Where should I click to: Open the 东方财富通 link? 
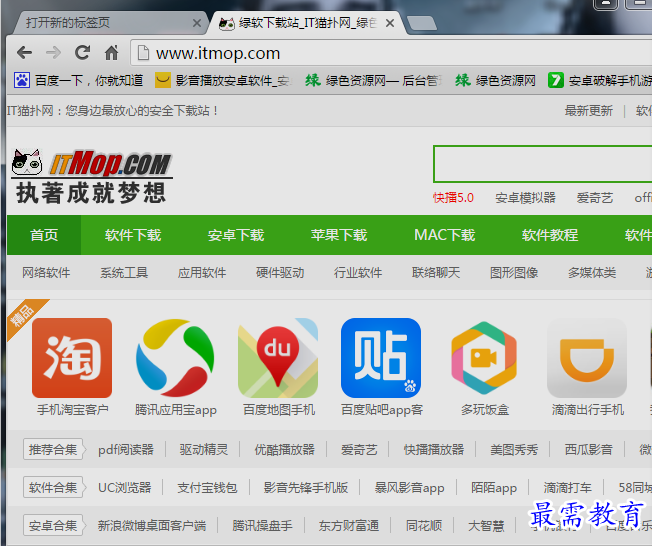349,526
